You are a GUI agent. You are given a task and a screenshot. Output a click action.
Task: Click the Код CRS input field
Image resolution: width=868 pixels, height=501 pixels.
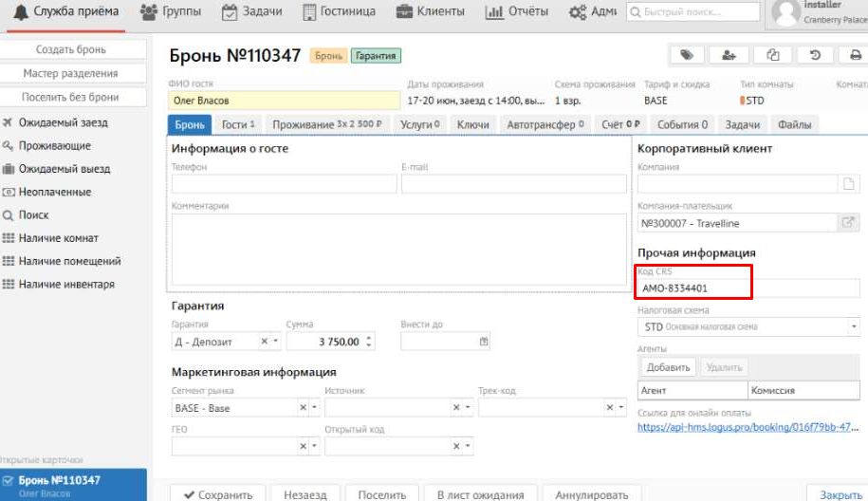[x=694, y=288]
